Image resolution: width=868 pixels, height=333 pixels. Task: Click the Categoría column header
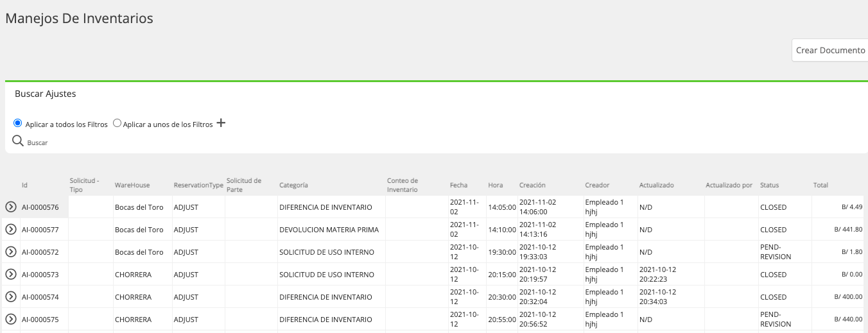[x=293, y=185]
